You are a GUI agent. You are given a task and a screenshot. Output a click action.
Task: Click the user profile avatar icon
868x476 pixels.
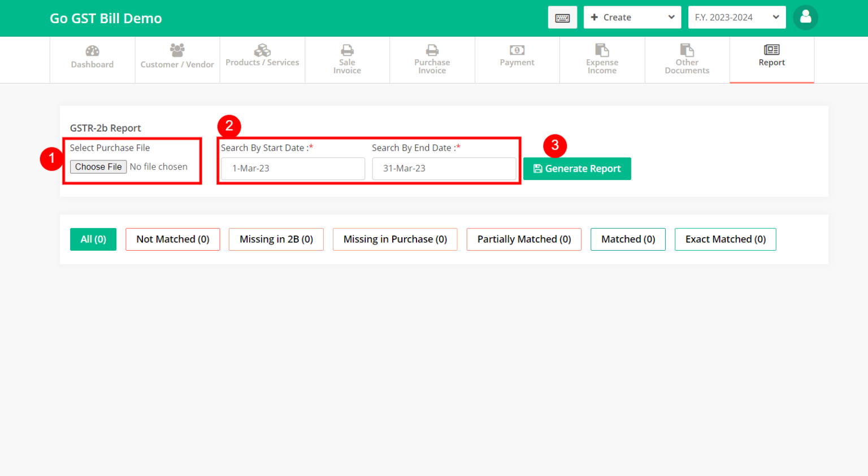[805, 17]
